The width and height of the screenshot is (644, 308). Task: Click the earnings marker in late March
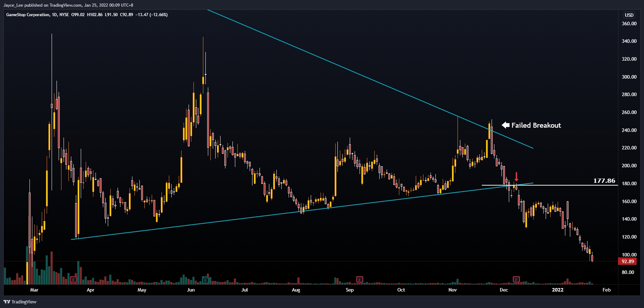(73, 280)
